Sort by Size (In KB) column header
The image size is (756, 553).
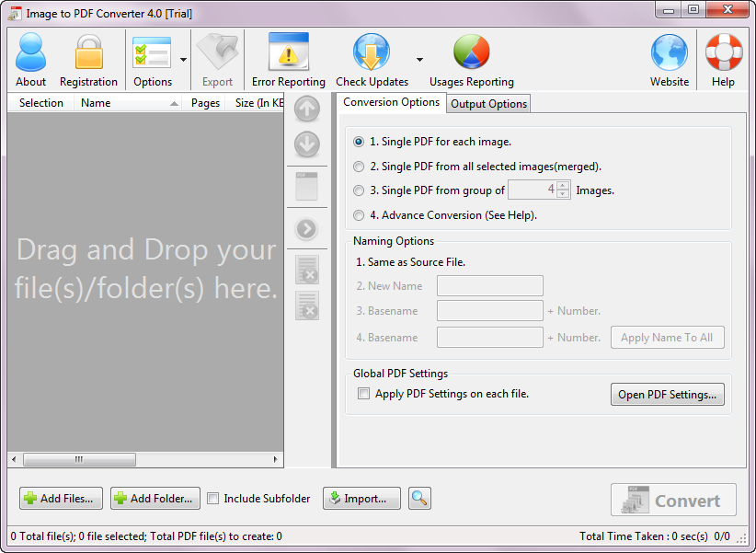pos(255,103)
